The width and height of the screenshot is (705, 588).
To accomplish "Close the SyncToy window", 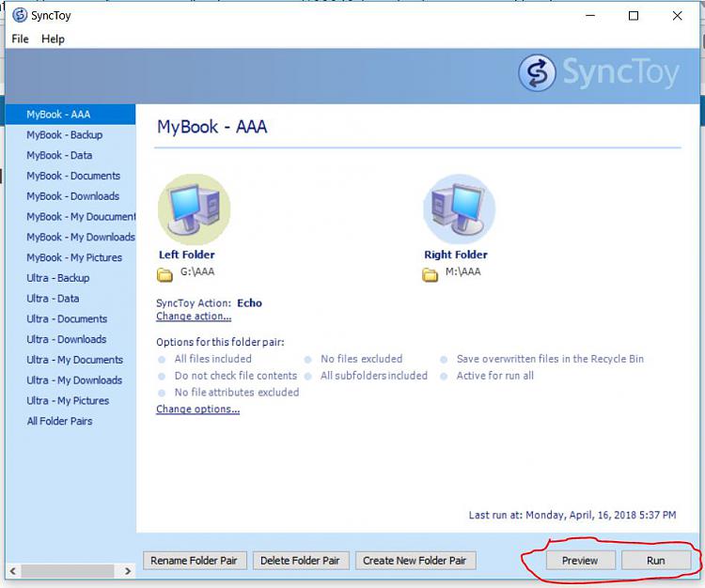I will [677, 16].
